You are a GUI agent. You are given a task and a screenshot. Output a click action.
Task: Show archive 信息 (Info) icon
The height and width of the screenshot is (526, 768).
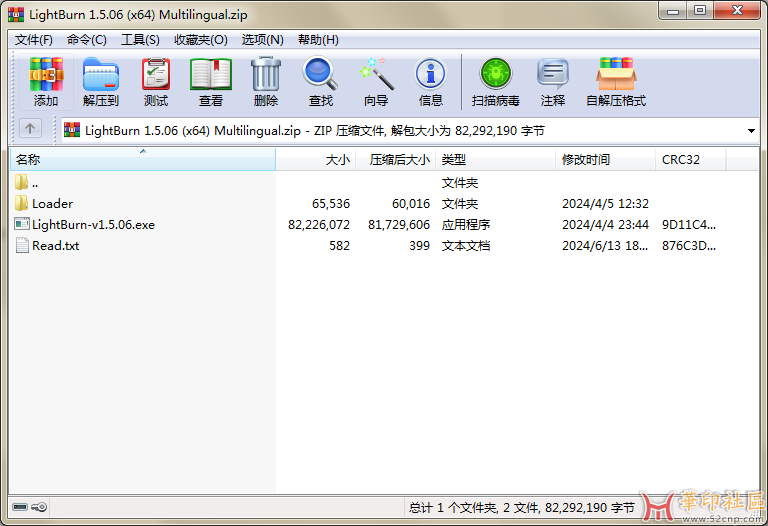click(431, 74)
